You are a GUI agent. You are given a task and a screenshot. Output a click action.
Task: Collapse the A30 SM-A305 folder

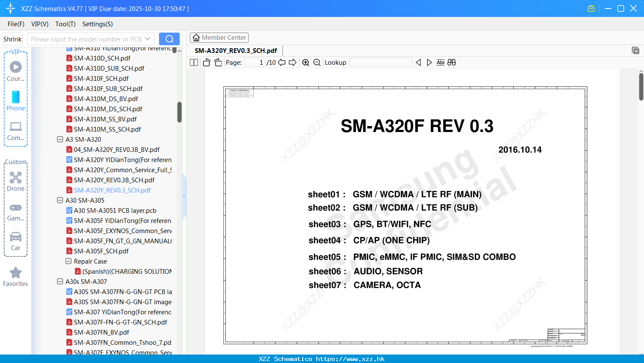click(60, 200)
